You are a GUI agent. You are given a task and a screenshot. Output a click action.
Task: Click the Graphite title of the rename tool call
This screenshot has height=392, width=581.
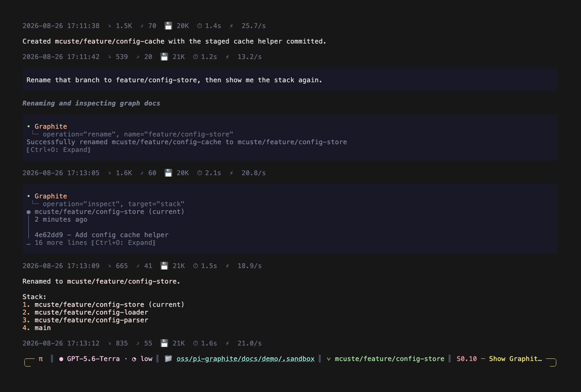51,126
